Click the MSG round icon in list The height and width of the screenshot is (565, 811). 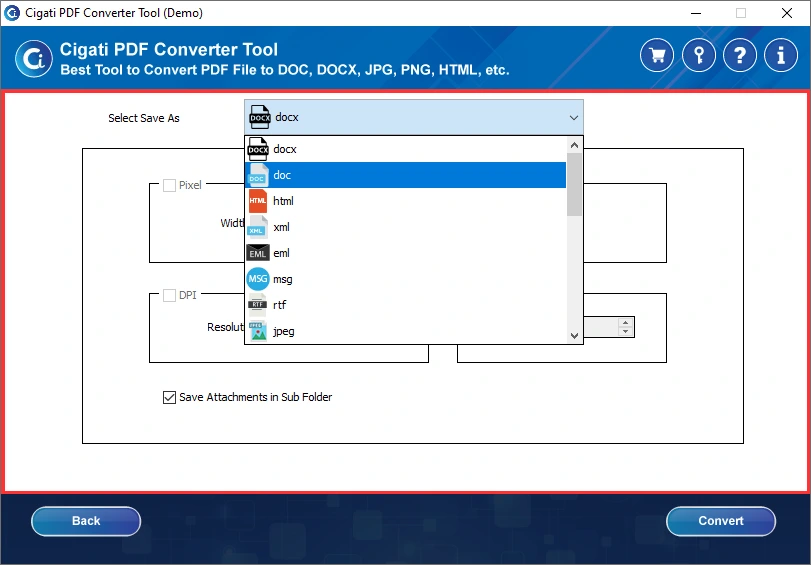pyautogui.click(x=258, y=279)
